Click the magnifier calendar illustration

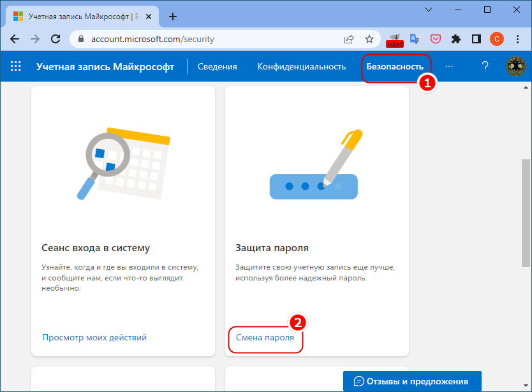[x=124, y=163]
